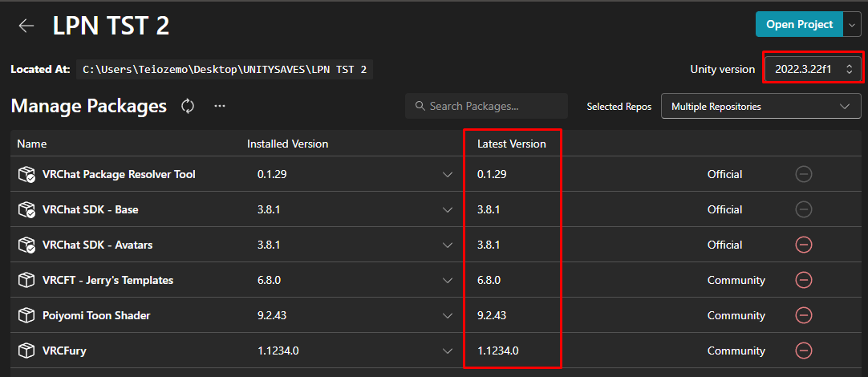Image resolution: width=868 pixels, height=377 pixels.
Task: Select the Poiyomi Toon Shader name
Action: coord(96,315)
